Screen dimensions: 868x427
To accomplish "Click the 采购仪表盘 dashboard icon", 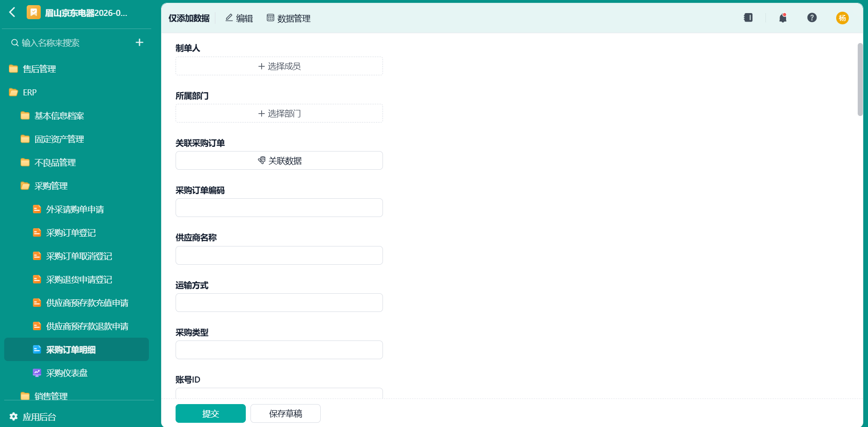I will (37, 373).
